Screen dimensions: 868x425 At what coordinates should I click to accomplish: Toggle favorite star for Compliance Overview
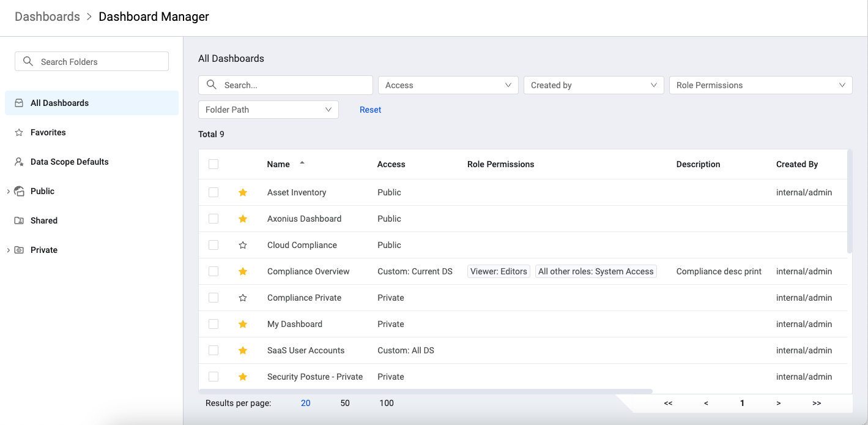243,271
